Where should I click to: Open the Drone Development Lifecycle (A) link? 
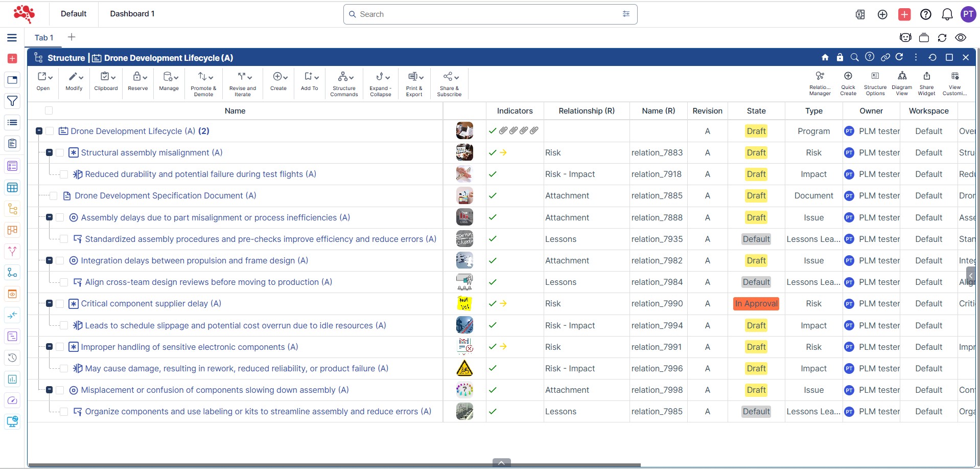pyautogui.click(x=133, y=131)
